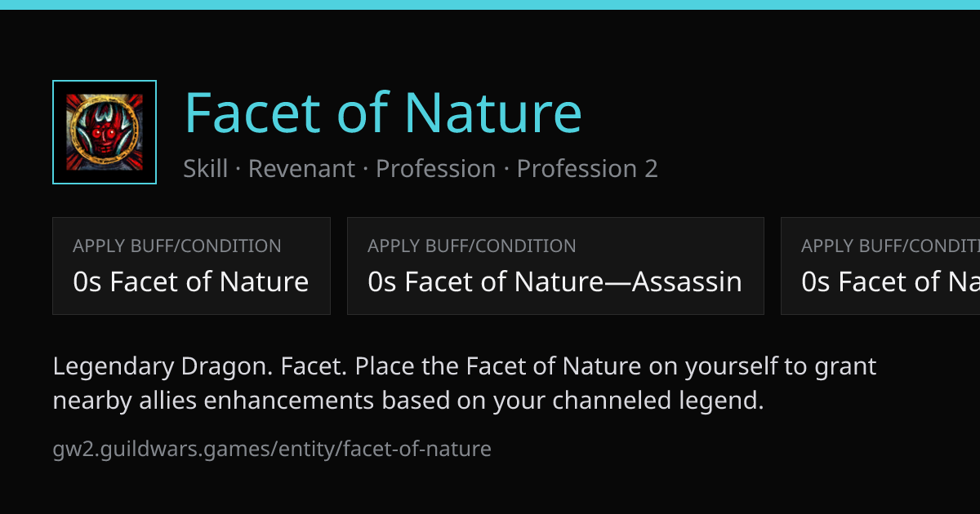Image resolution: width=980 pixels, height=514 pixels.
Task: Open the truncated 0s Facet of Na entry
Action: click(890, 282)
